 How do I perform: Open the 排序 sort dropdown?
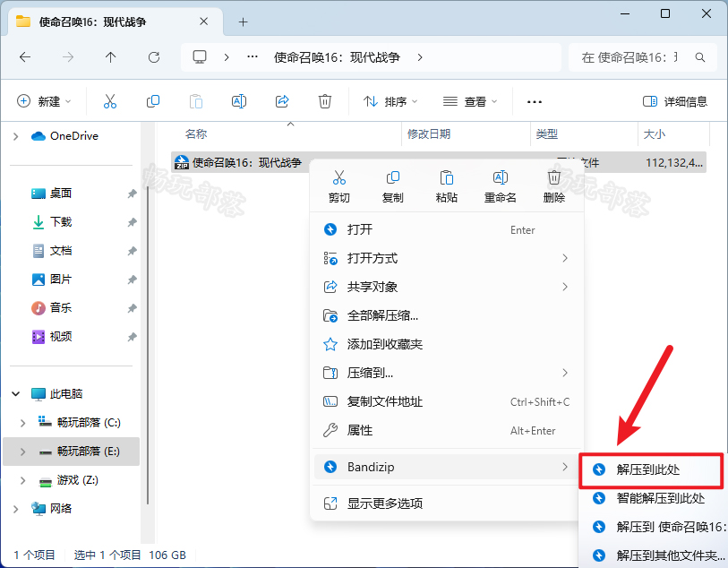(390, 101)
